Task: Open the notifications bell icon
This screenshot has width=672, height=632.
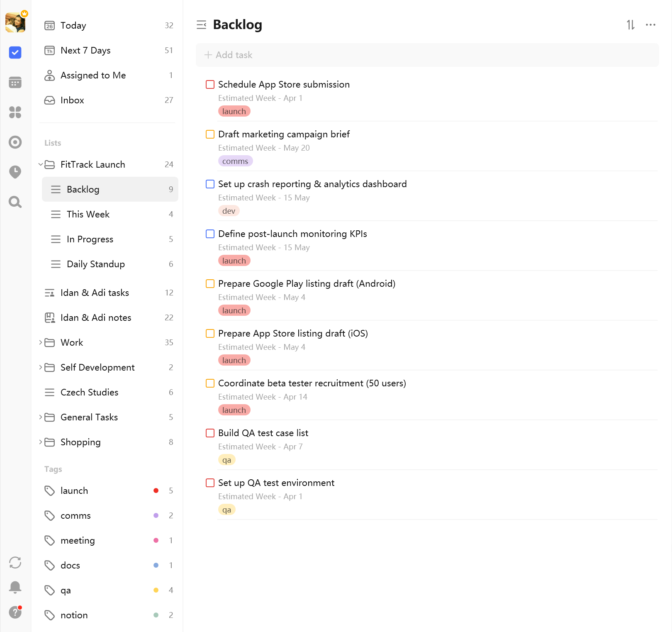Action: (x=15, y=587)
